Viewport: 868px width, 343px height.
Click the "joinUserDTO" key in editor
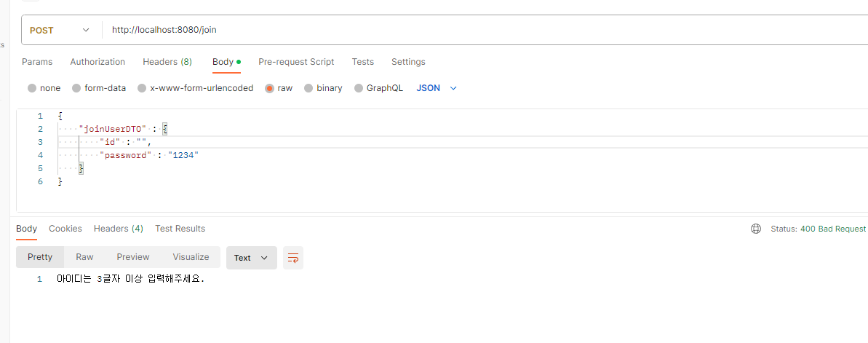pyautogui.click(x=114, y=129)
